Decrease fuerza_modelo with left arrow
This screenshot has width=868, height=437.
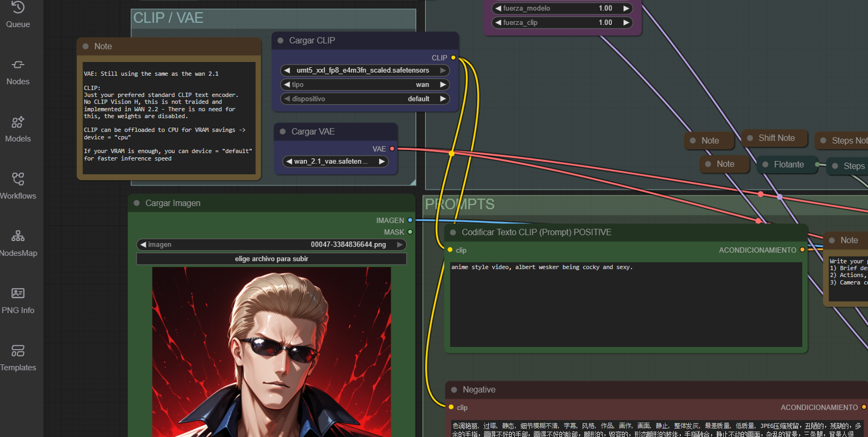[x=498, y=8]
